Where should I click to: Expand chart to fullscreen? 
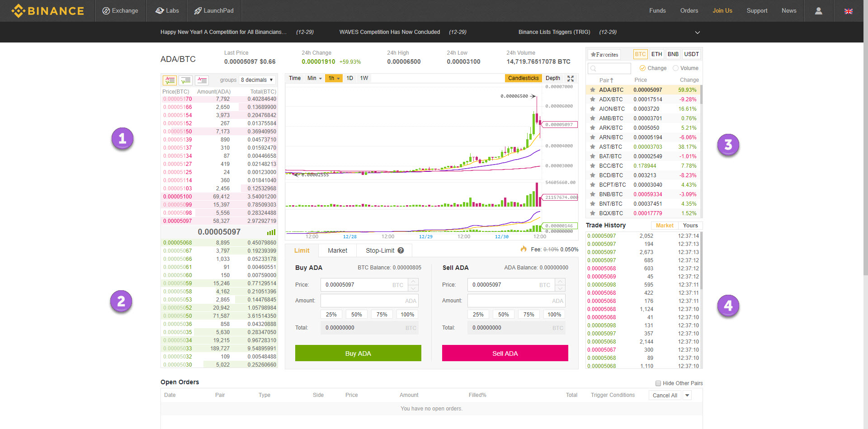[x=571, y=79]
